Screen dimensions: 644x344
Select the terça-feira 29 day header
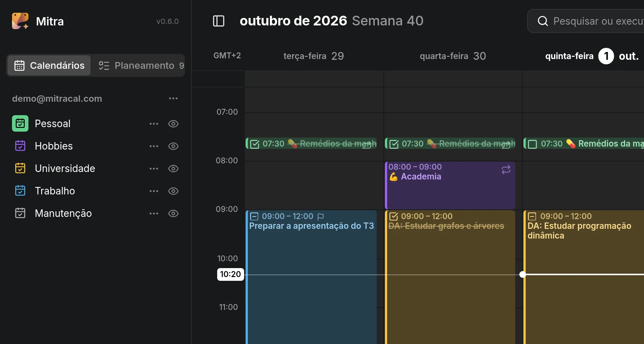point(314,56)
